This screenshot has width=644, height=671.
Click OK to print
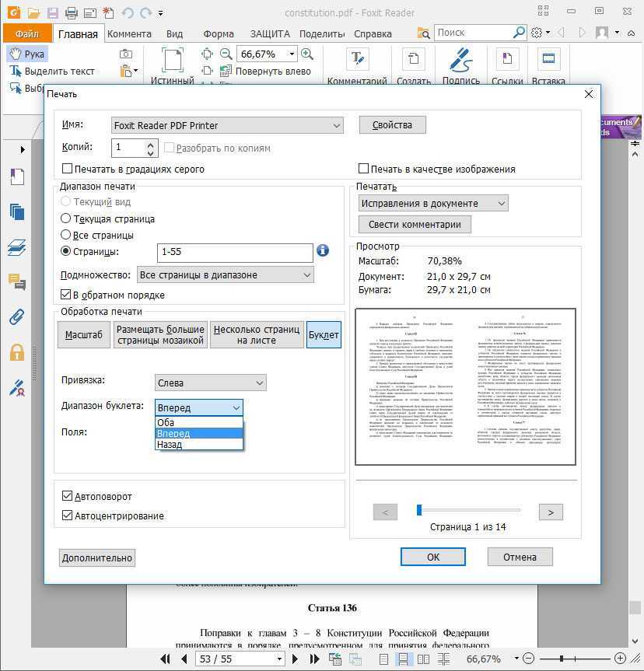tap(433, 557)
